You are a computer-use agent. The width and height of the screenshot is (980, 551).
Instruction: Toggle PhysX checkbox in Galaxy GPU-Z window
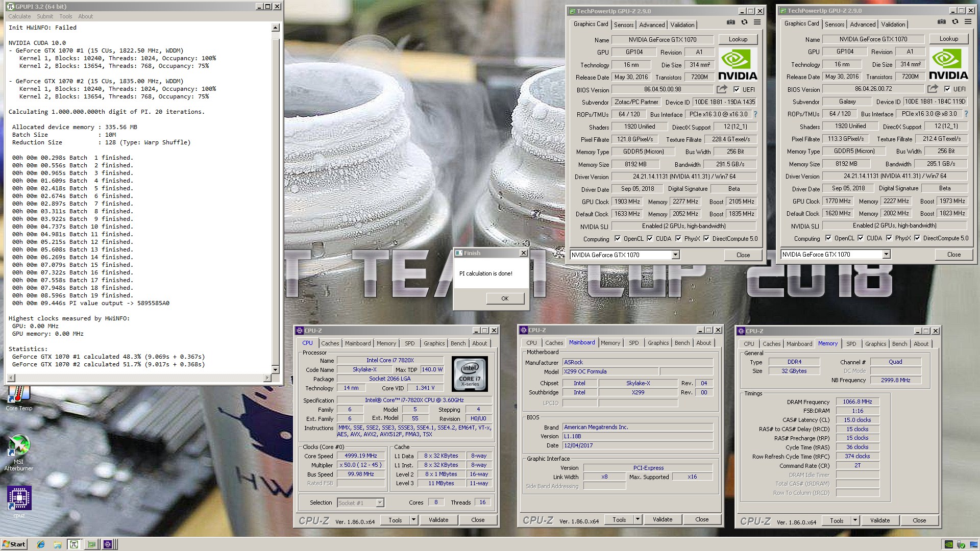point(889,238)
